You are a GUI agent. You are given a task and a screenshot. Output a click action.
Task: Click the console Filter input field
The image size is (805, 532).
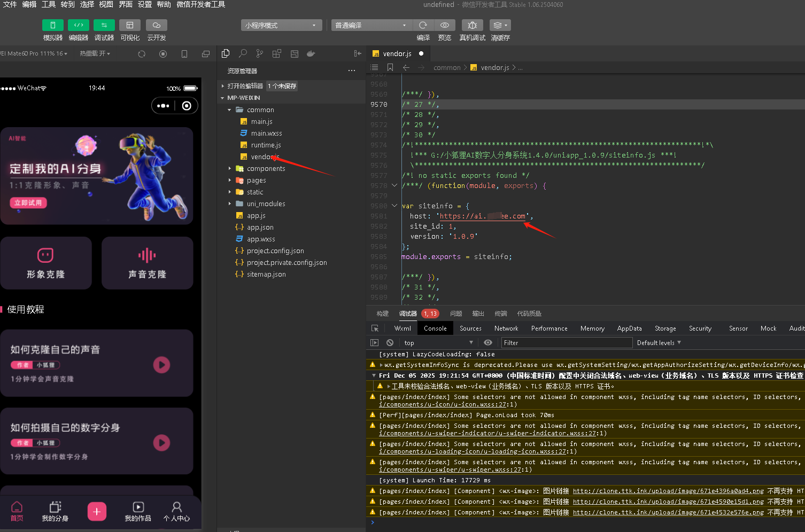coord(566,343)
